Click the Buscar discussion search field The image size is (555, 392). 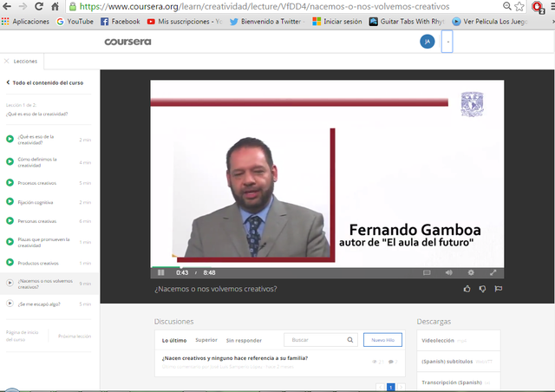pos(321,340)
